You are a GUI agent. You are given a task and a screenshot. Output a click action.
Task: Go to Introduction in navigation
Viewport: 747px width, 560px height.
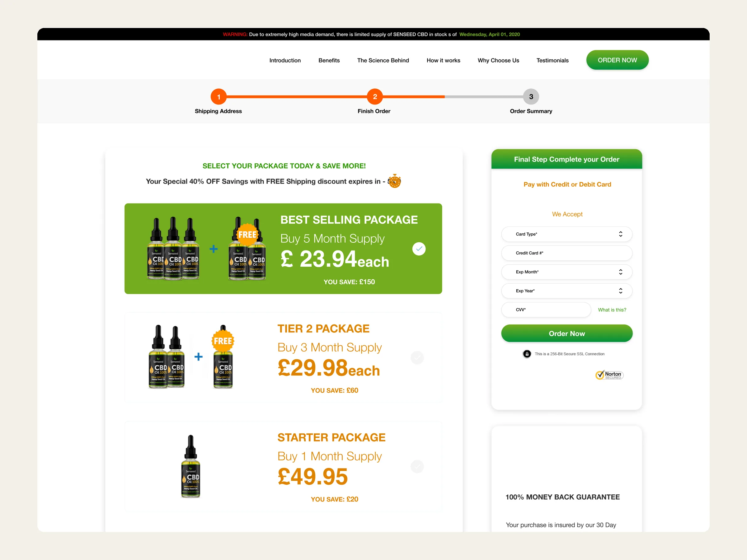pos(285,60)
